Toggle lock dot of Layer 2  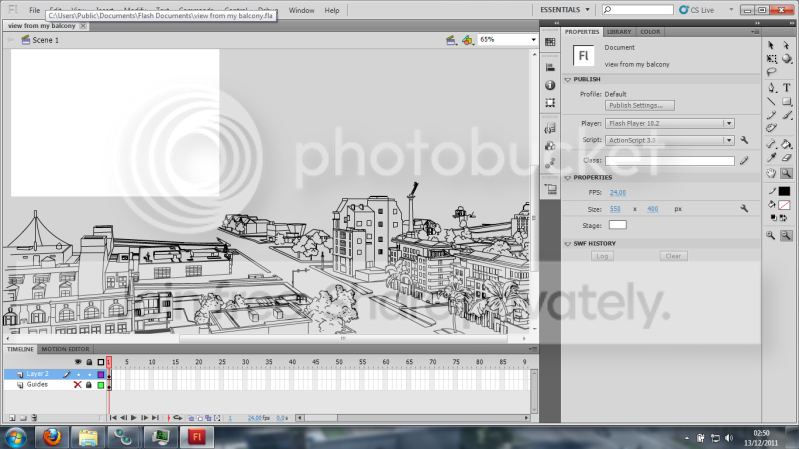pos(90,375)
